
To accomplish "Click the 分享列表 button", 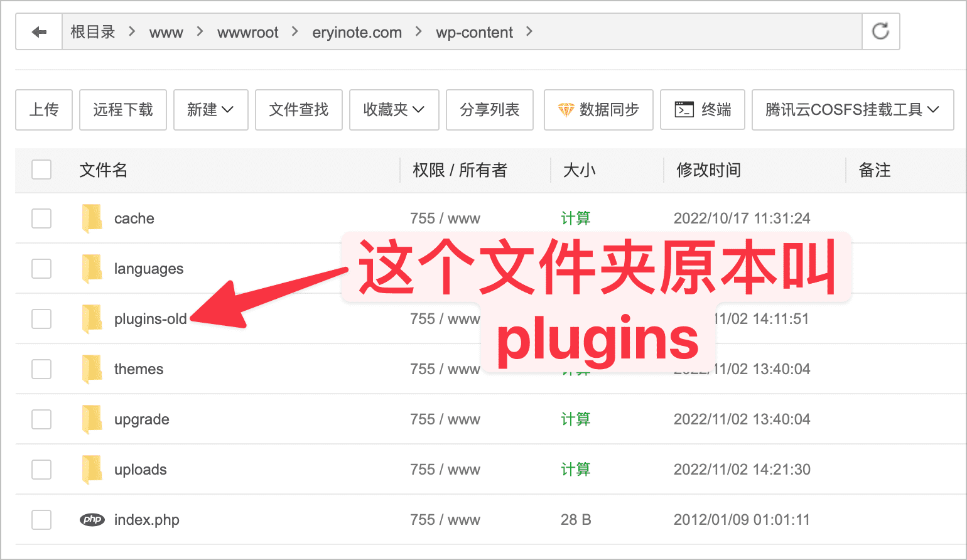I will 490,110.
